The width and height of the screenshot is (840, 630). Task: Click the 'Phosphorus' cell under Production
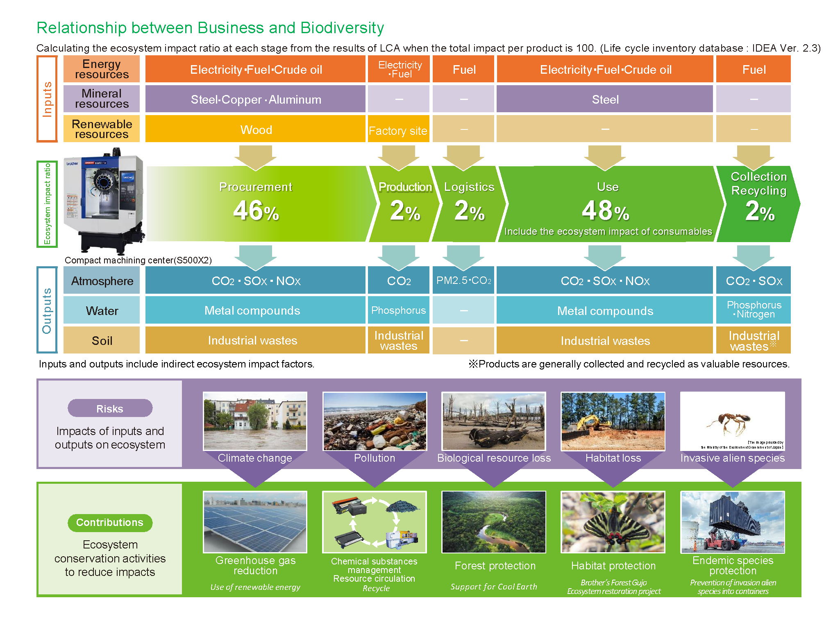[398, 310]
